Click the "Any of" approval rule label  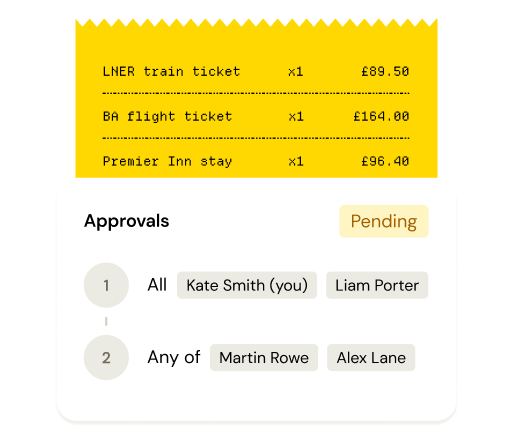tap(174, 358)
